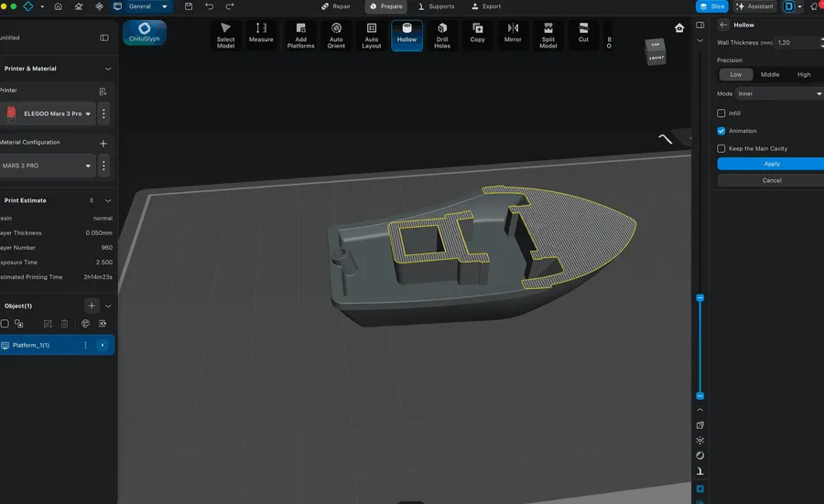Add a new material configuration
The width and height of the screenshot is (824, 504).
[x=103, y=144]
